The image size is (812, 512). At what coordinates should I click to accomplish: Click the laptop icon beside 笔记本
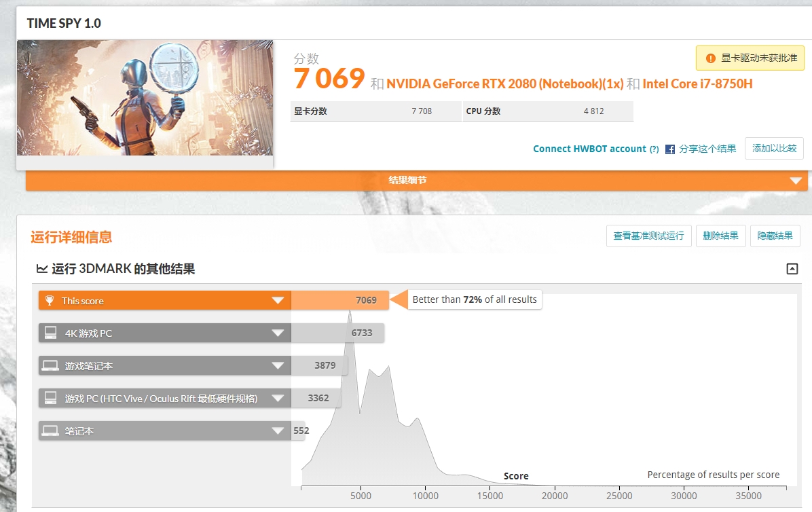(51, 431)
